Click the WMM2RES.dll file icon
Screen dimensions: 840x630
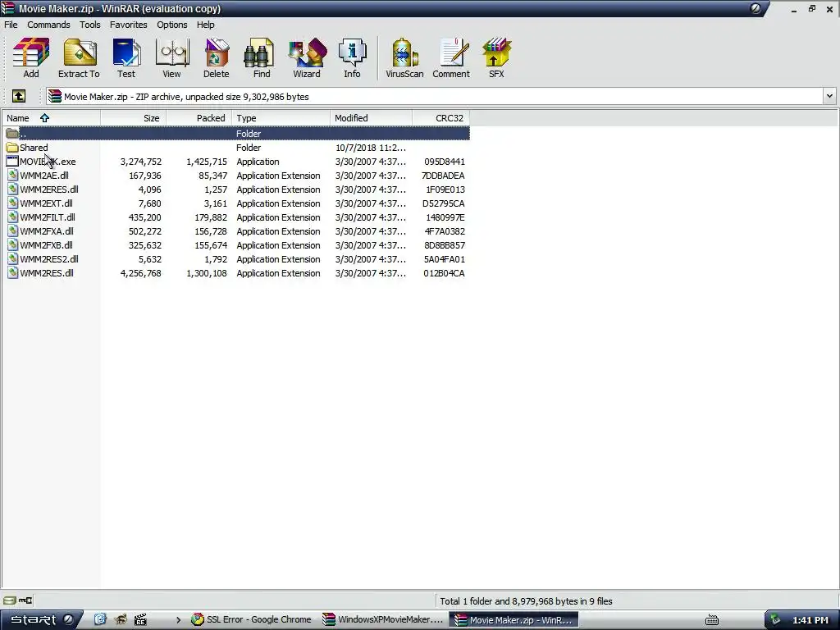[12, 272]
